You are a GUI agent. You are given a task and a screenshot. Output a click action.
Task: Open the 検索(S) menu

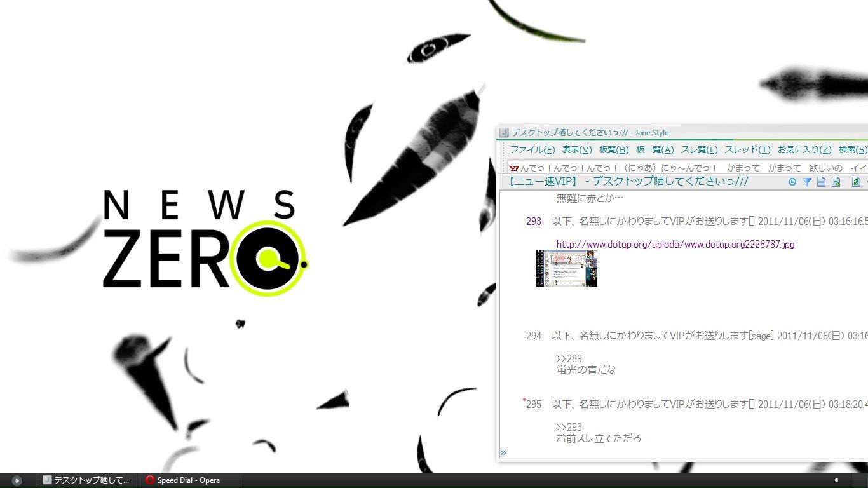pyautogui.click(x=853, y=150)
